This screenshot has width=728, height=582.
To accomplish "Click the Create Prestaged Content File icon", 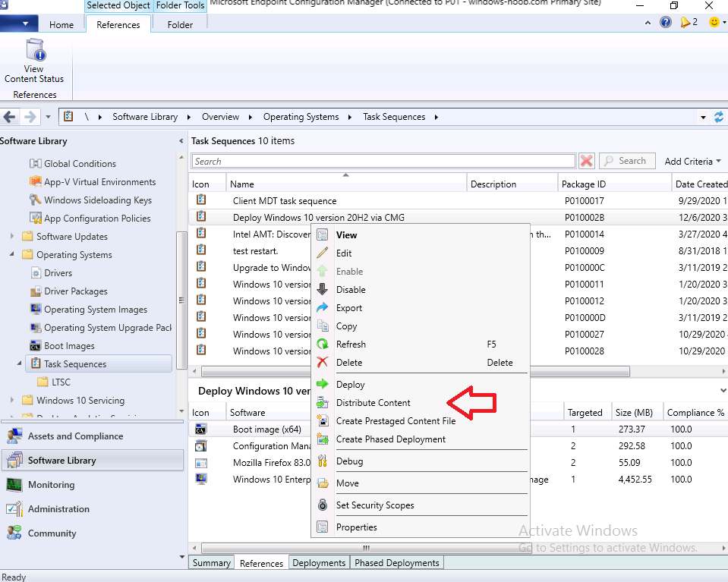I will [x=322, y=420].
